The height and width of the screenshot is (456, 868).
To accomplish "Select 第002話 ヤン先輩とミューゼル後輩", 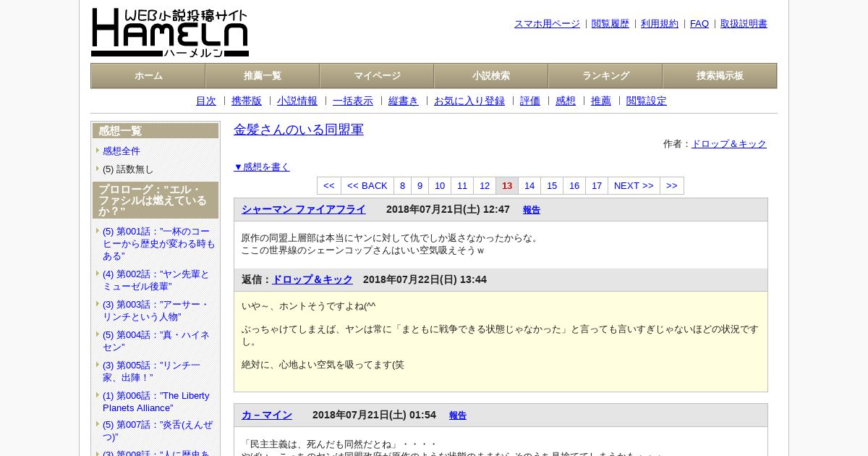I will 156,280.
